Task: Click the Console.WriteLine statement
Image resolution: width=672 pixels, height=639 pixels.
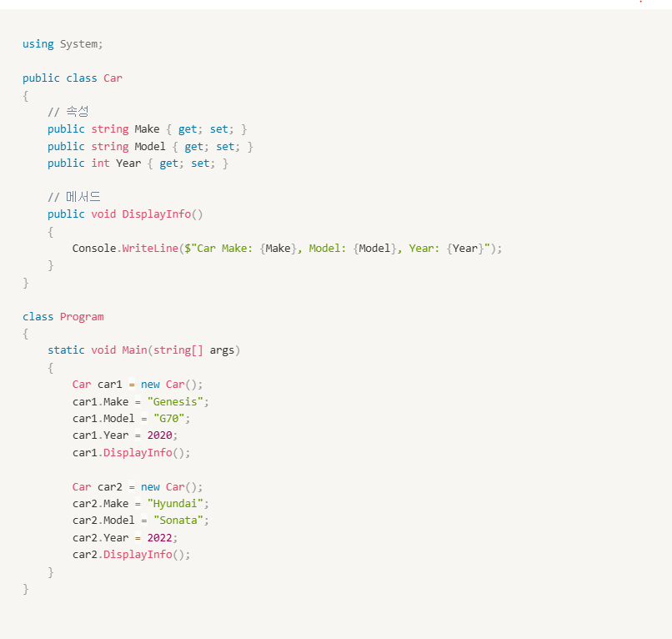Action: pyautogui.click(x=287, y=249)
